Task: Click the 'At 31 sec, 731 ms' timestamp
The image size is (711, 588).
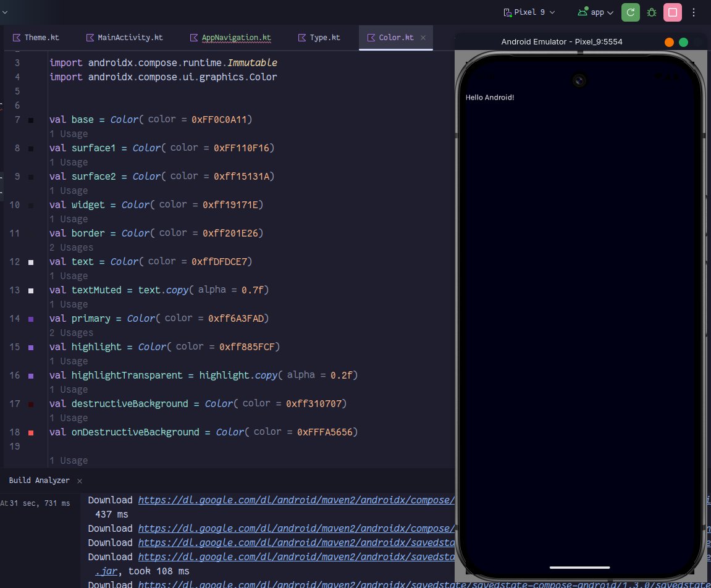Action: pos(35,503)
